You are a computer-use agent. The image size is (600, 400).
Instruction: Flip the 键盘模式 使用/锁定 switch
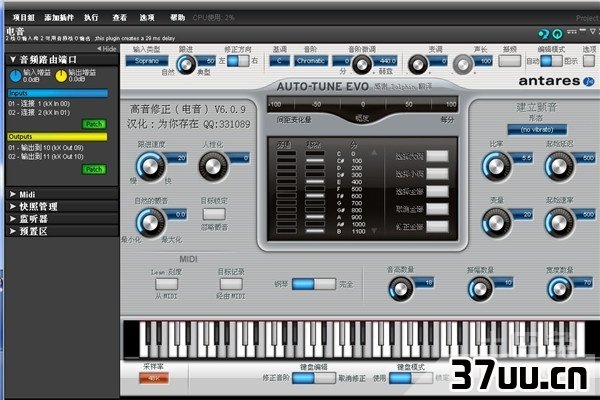click(411, 378)
